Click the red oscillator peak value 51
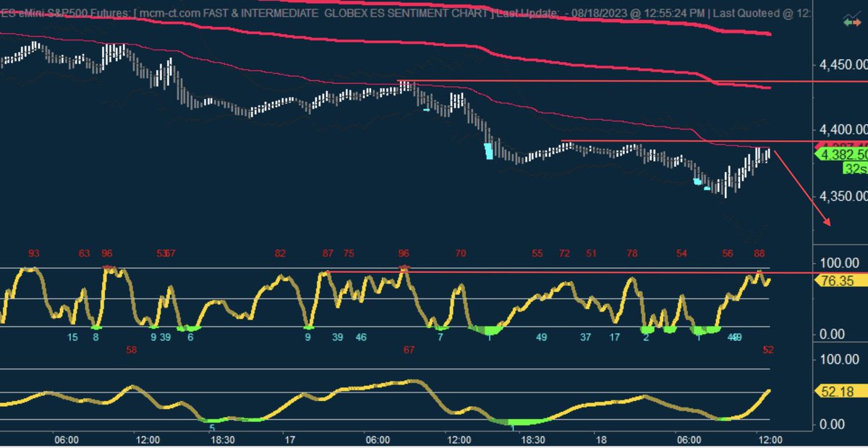The image size is (868, 448). [x=592, y=254]
